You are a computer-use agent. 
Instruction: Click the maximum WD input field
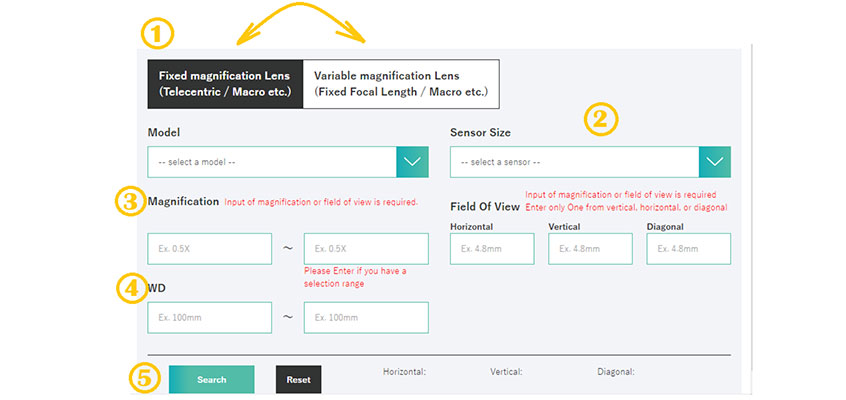pyautogui.click(x=366, y=317)
